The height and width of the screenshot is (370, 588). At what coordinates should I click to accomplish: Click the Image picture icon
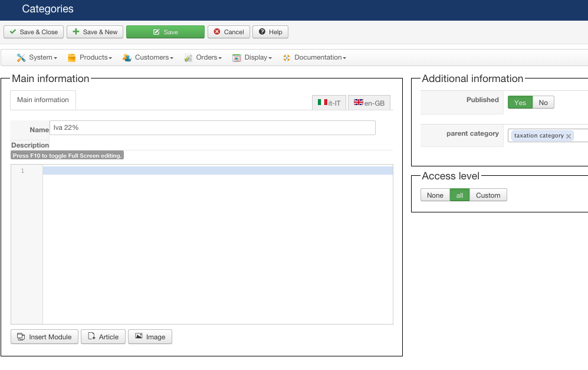pos(139,336)
